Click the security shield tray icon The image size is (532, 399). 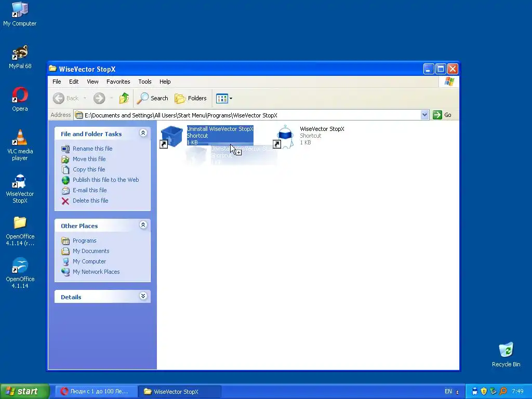coord(484,392)
